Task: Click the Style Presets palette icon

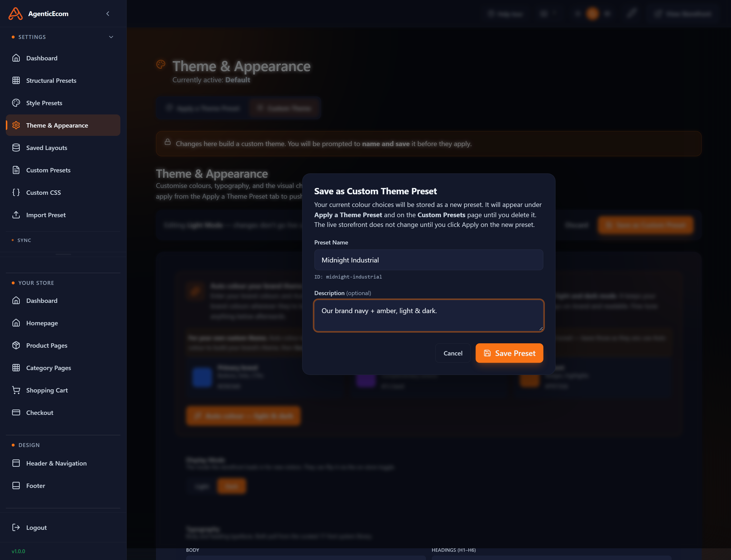Action: [x=16, y=103]
